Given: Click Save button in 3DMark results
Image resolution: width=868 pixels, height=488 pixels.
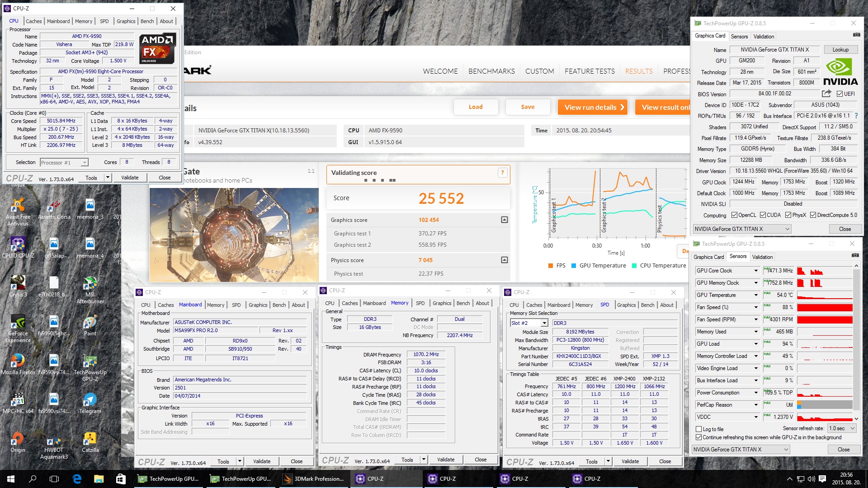Looking at the screenshot, I should click(528, 107).
